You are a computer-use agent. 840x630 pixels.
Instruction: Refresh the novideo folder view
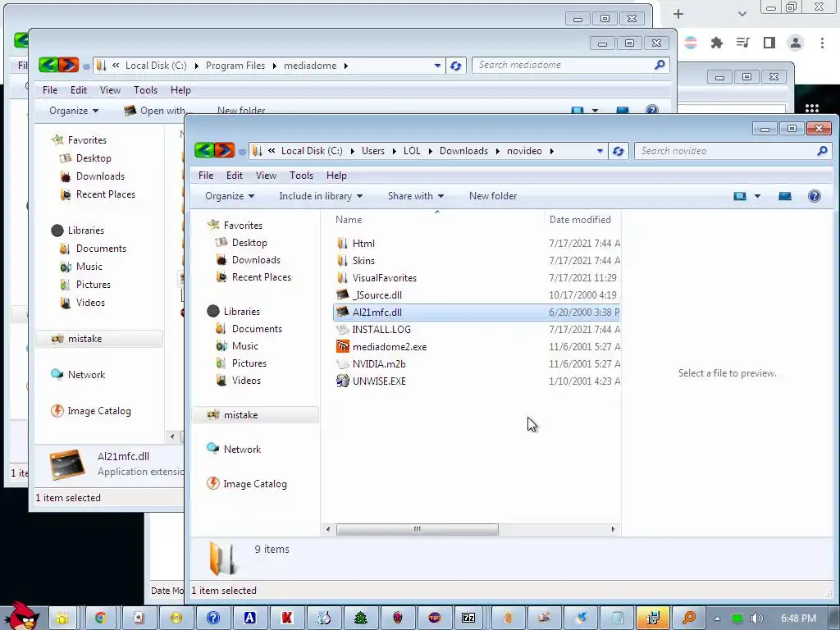[x=619, y=151]
